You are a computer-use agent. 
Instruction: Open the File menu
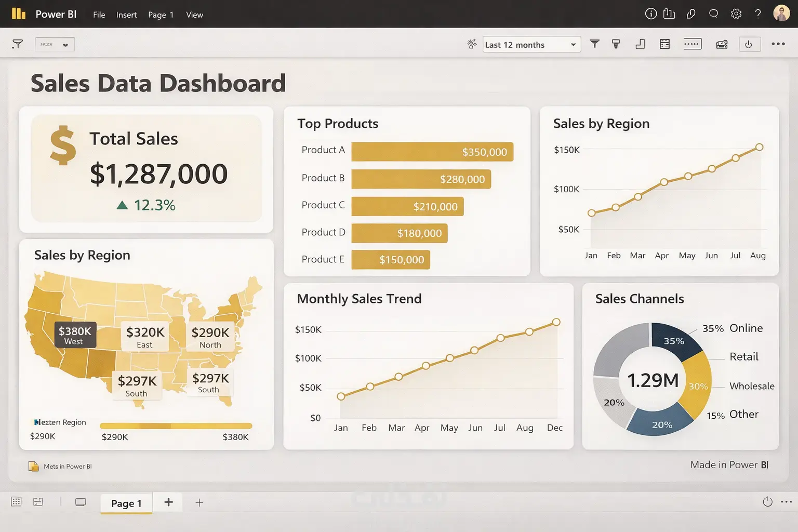pos(99,15)
